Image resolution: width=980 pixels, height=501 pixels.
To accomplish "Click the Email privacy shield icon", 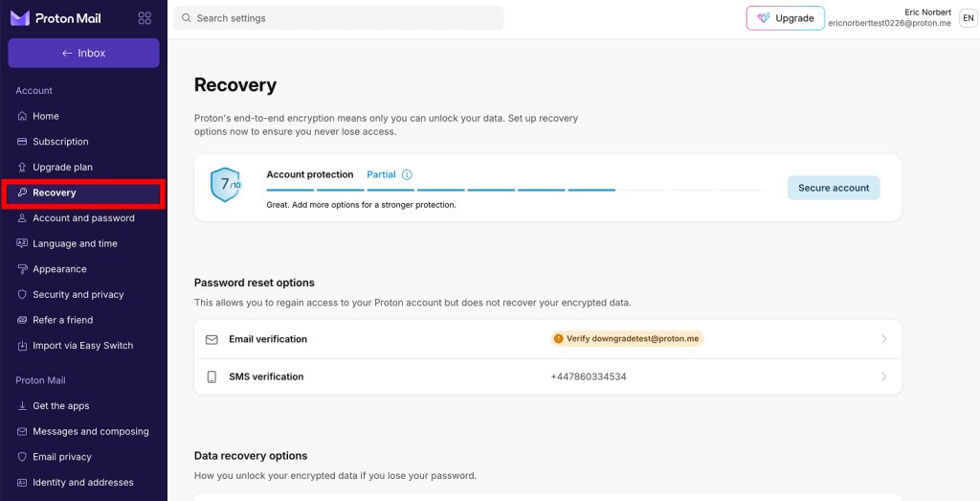I will point(22,457).
